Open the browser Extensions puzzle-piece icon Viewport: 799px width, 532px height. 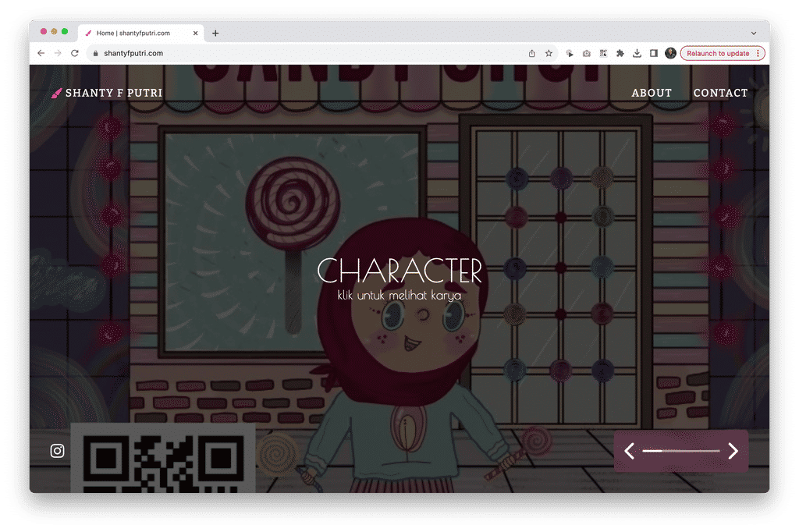click(x=620, y=52)
